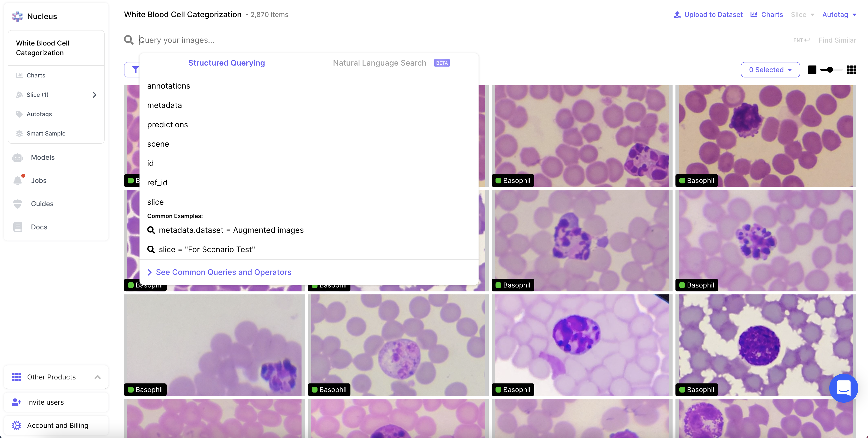Open the Docs page icon
The height and width of the screenshot is (438, 868).
coord(17,227)
